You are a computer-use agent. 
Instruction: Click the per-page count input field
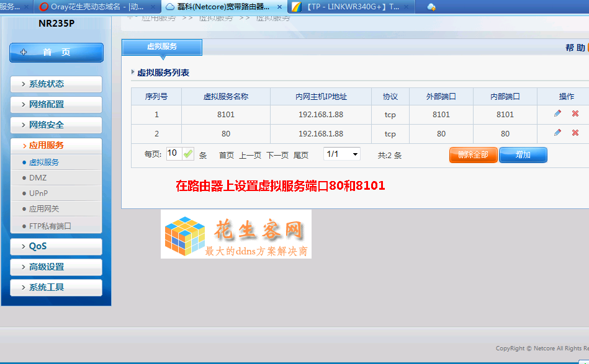pyautogui.click(x=174, y=153)
